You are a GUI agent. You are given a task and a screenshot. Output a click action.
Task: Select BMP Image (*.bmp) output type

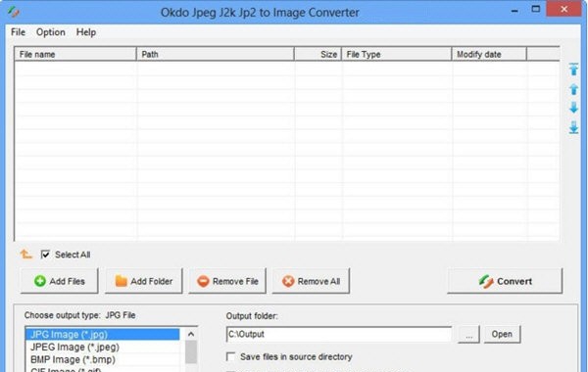[102, 359]
